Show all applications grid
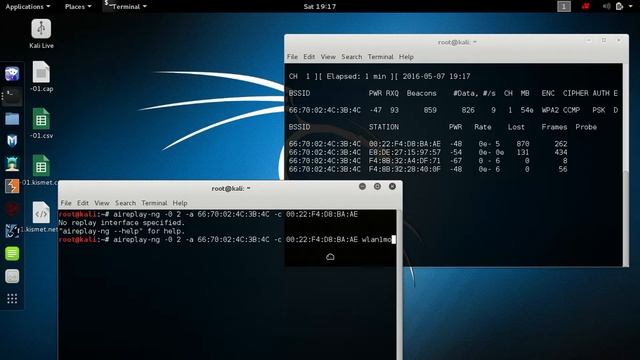 coord(12,299)
